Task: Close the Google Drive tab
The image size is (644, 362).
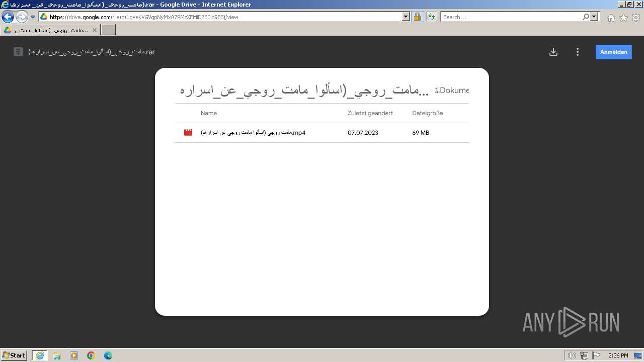Action: [94, 30]
